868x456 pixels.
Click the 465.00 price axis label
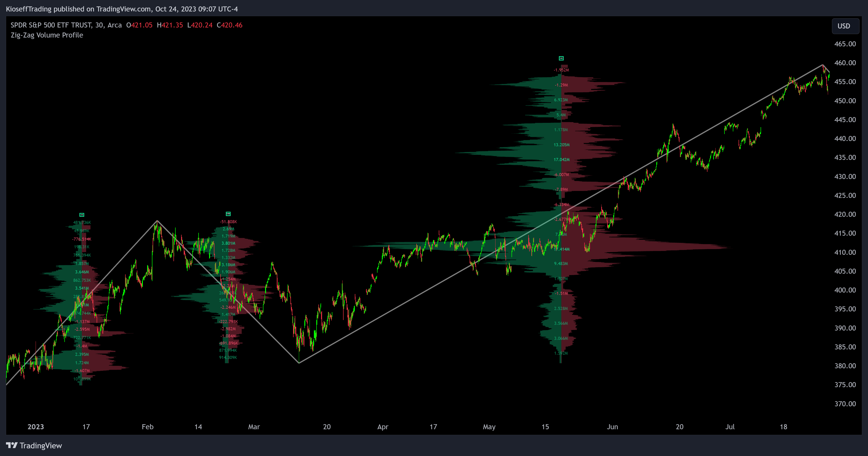[x=845, y=44]
